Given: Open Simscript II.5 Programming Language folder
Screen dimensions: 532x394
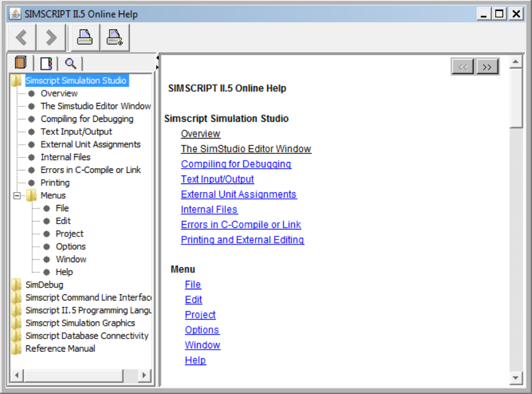Looking at the screenshot, I should 88,310.
